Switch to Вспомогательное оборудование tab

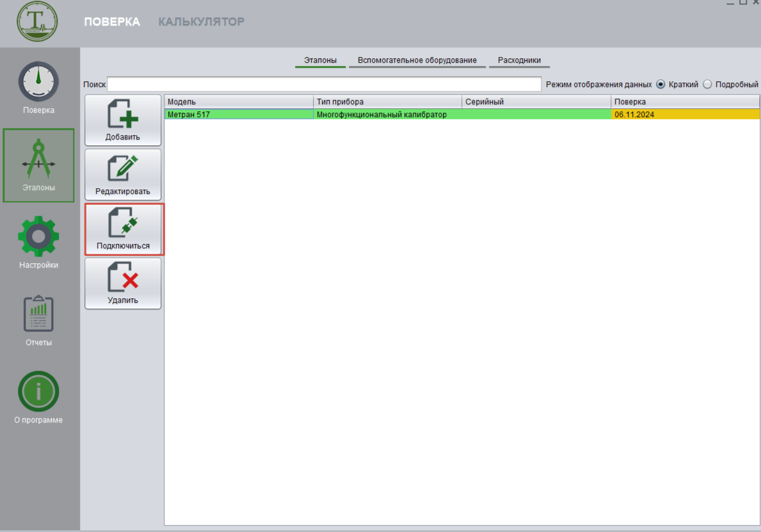[x=417, y=61]
